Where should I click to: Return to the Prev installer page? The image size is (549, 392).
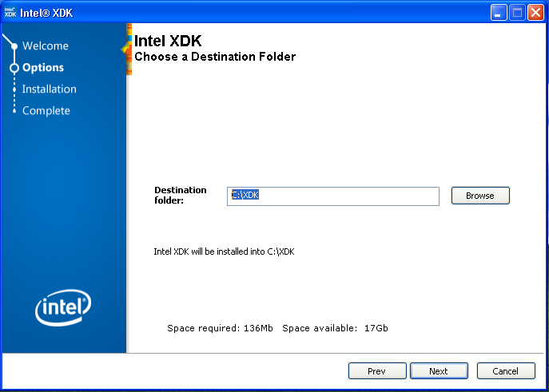point(377,370)
